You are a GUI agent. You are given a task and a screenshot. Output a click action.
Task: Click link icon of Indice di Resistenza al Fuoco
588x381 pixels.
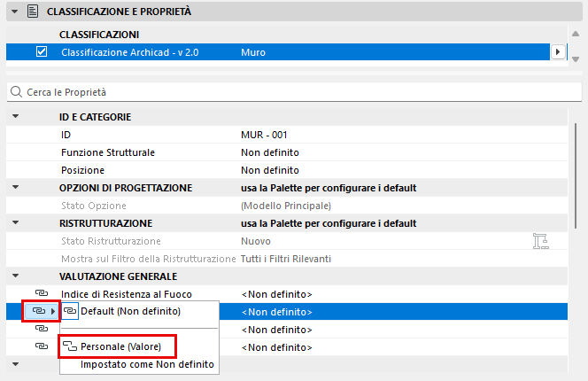[42, 293]
